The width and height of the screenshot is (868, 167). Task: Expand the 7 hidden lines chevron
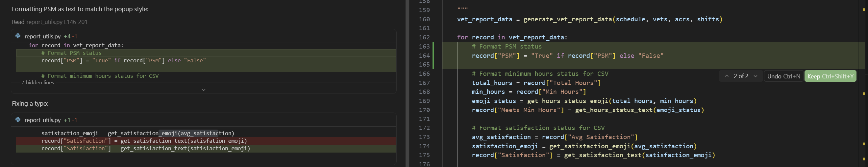click(x=203, y=90)
